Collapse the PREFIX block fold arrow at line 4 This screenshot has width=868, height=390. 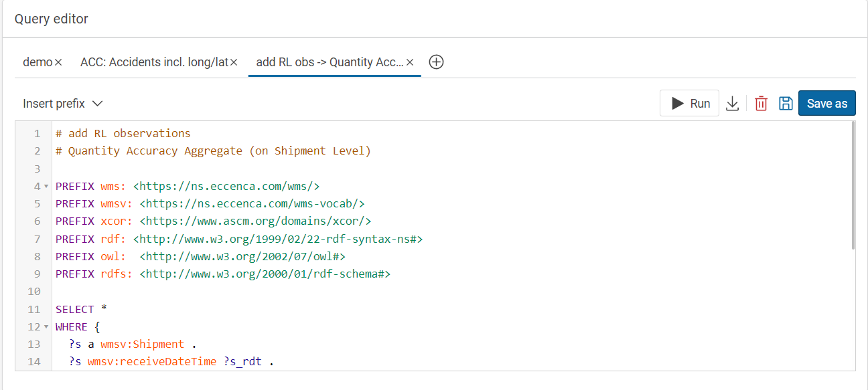pos(46,186)
